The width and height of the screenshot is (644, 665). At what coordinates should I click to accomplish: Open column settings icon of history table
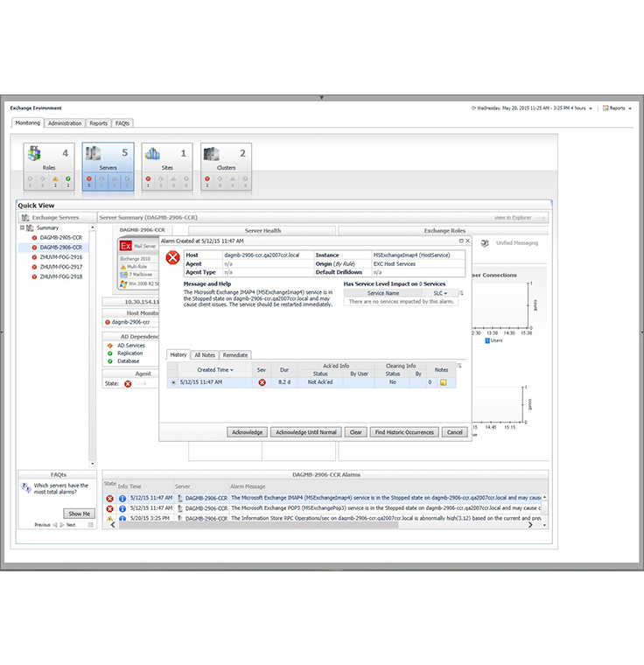(459, 365)
